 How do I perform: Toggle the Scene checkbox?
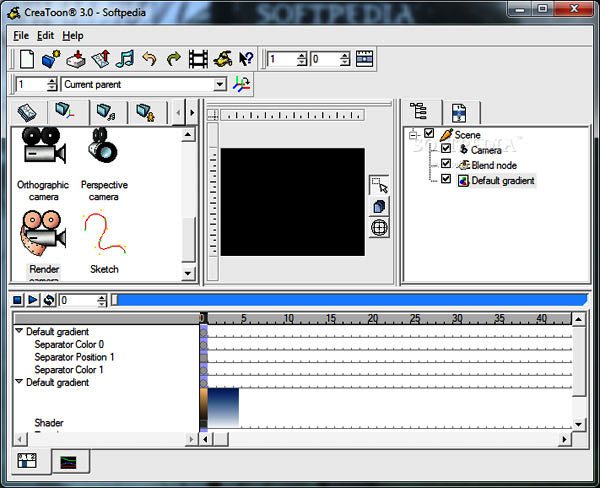429,134
